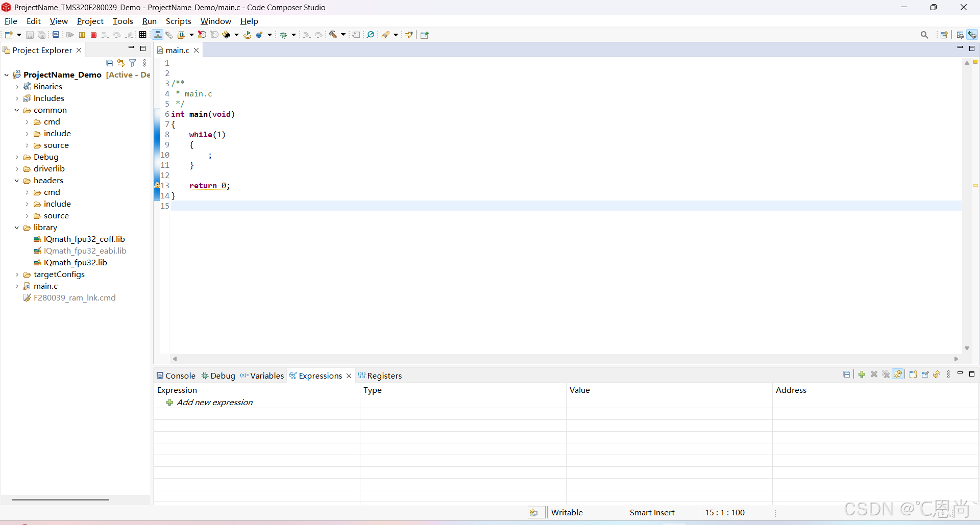Click the status bar tip icon
The image size is (980, 525).
(x=533, y=513)
